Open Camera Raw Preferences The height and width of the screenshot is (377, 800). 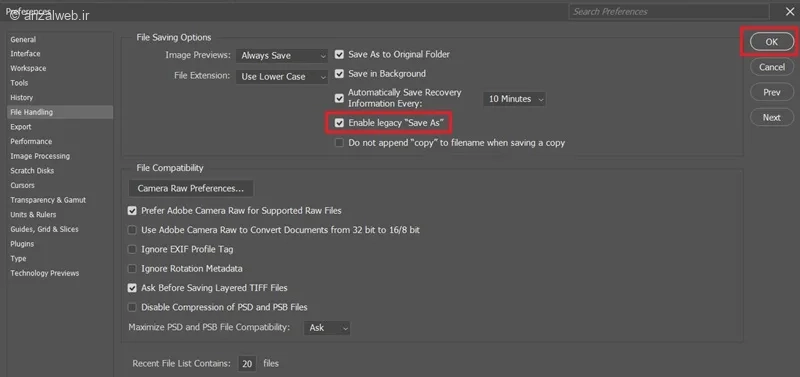(x=191, y=188)
